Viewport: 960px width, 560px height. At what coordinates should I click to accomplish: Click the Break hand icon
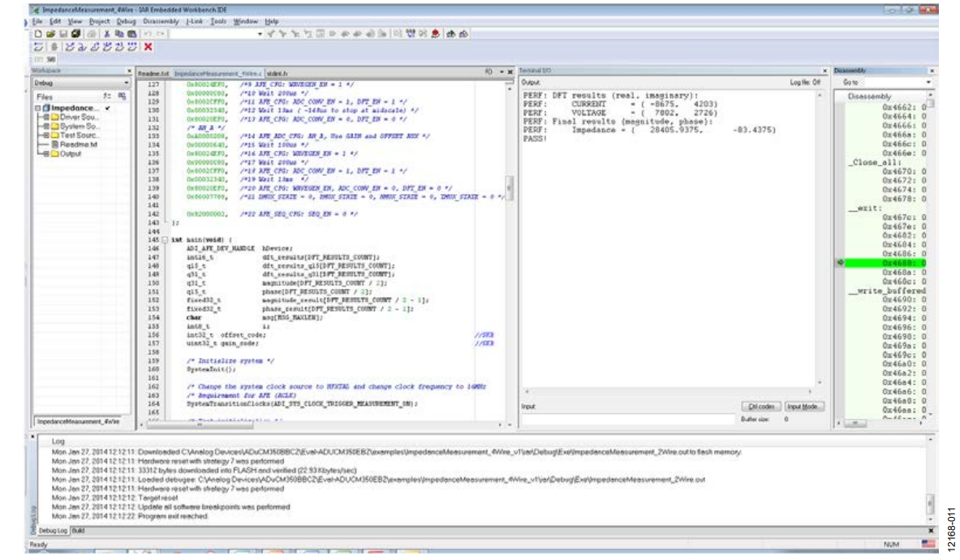click(54, 46)
